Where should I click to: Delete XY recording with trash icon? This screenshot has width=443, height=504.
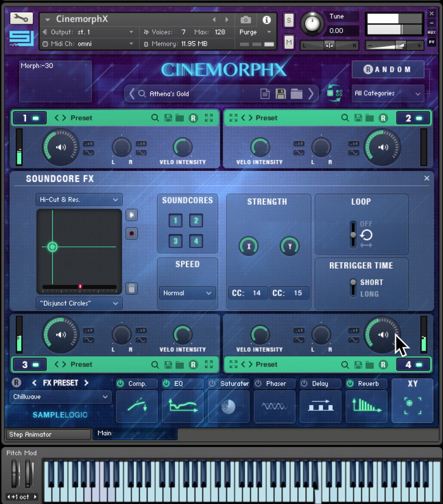pos(132,288)
